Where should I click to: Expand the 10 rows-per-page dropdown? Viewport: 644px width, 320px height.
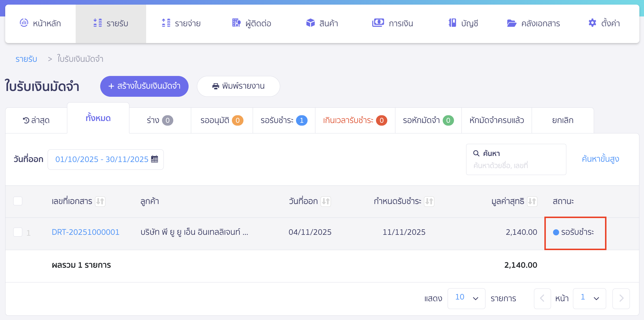pyautogui.click(x=466, y=298)
